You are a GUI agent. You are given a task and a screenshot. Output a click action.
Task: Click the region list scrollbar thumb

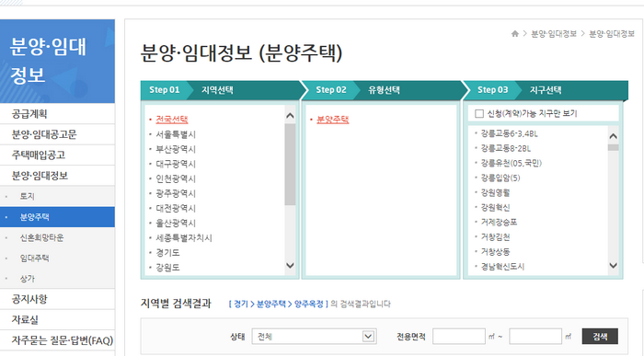290,165
